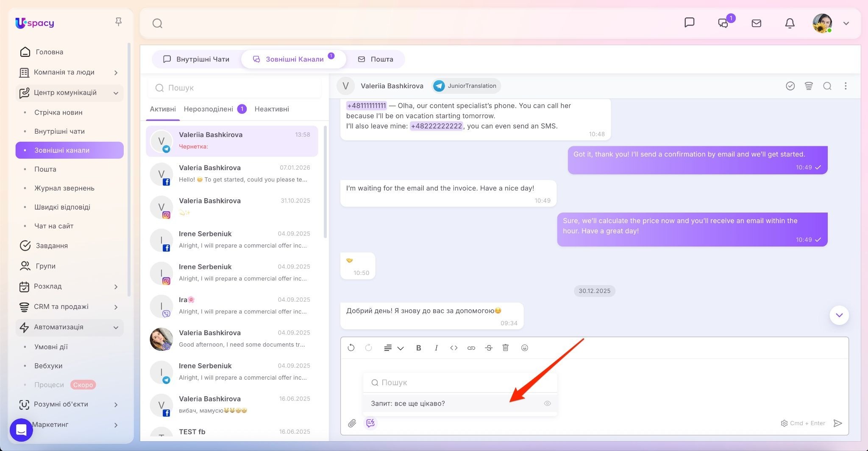Pin the sidebar using the pin icon

(x=119, y=22)
